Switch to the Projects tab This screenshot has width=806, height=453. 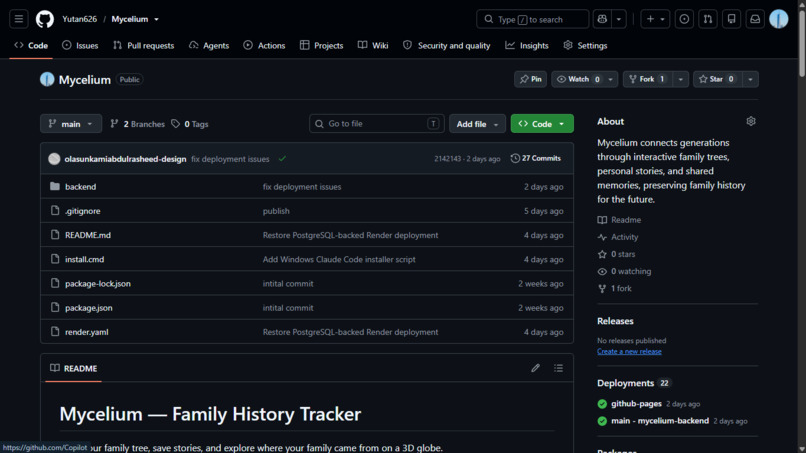(x=322, y=45)
